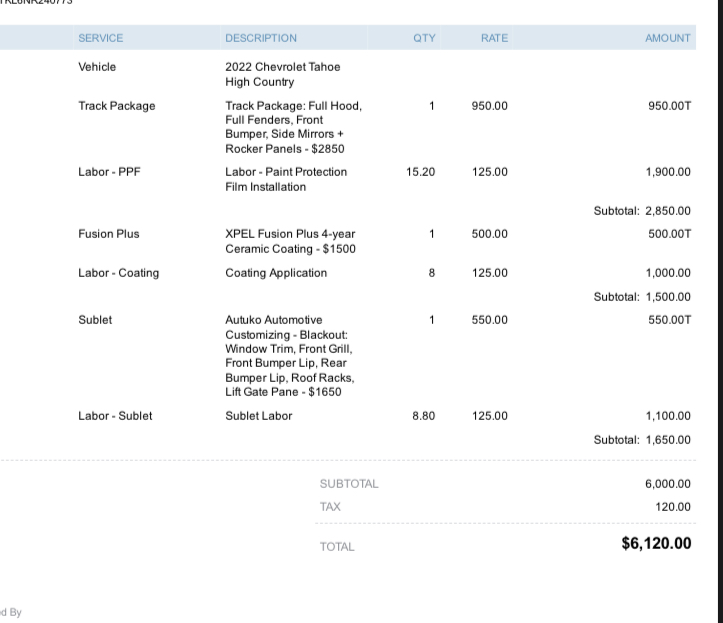
Task: Select the Labor - Coating service cell
Action: pos(119,273)
